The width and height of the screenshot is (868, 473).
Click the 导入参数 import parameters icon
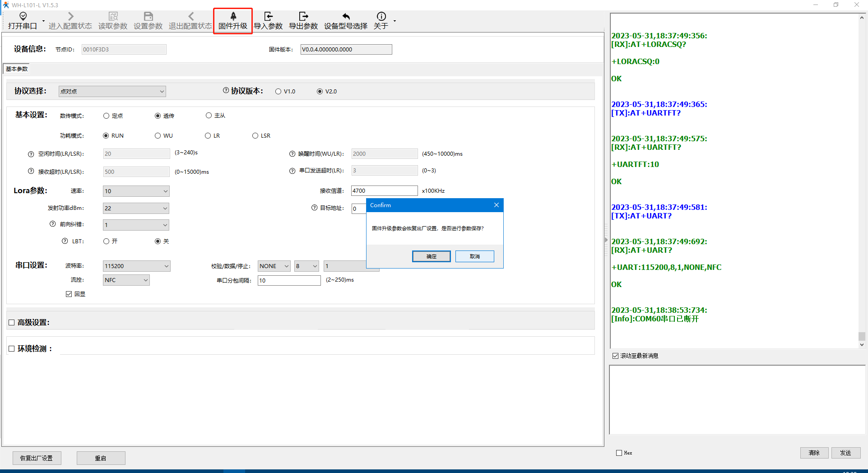point(268,17)
